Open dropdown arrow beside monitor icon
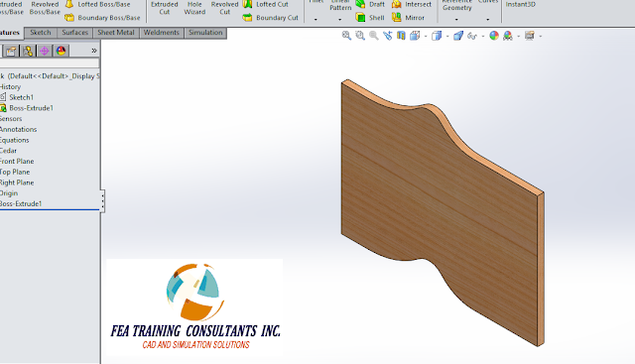Viewport: 635px width, 364px height. pyautogui.click(x=540, y=36)
